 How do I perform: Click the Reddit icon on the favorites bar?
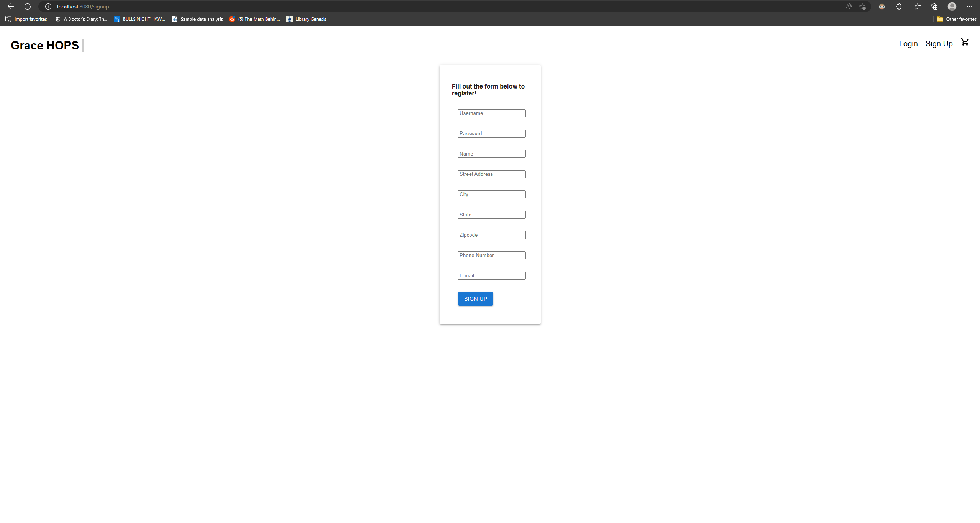tap(232, 19)
